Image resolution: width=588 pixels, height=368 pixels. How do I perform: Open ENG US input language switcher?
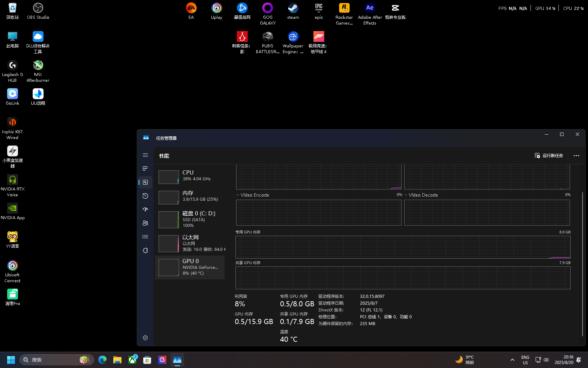click(x=525, y=360)
